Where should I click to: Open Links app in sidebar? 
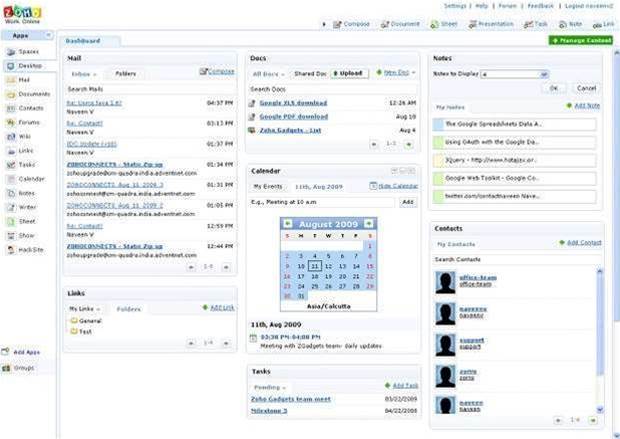tap(21, 151)
